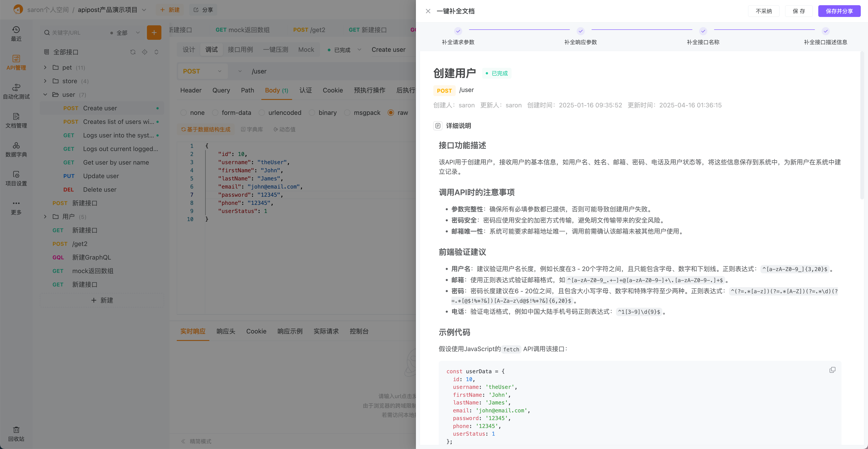Image resolution: width=868 pixels, height=449 pixels.
Task: Expand the pet folder
Action: pos(45,67)
